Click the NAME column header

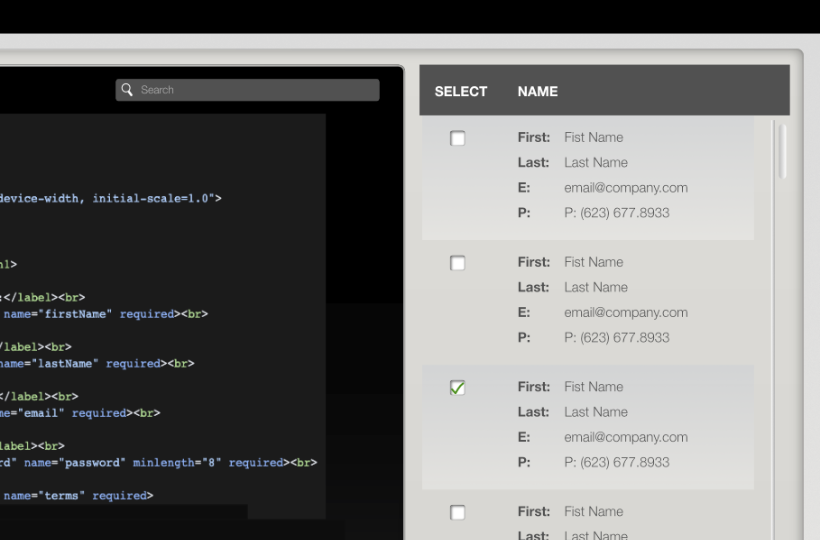pos(538,91)
